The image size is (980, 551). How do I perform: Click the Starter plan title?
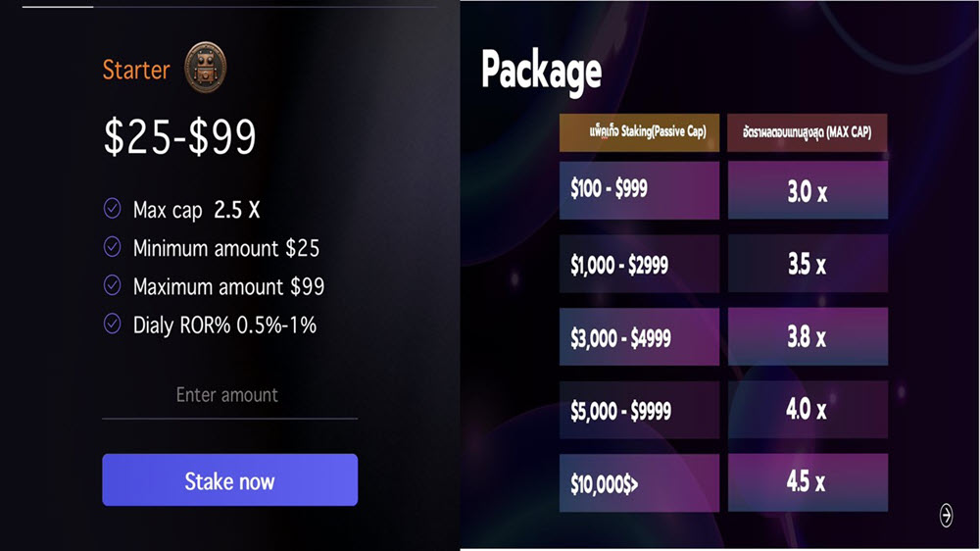point(136,70)
